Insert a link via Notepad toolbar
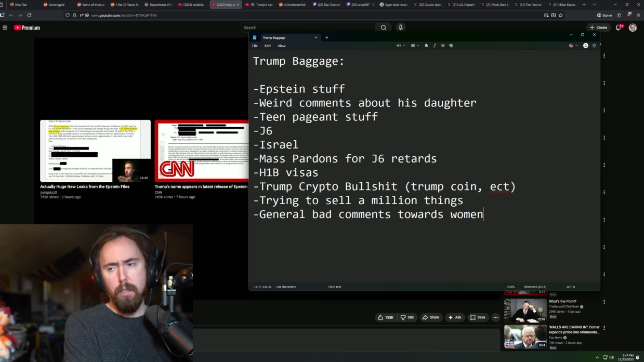Image resolution: width=644 pixels, height=362 pixels. 443,46
